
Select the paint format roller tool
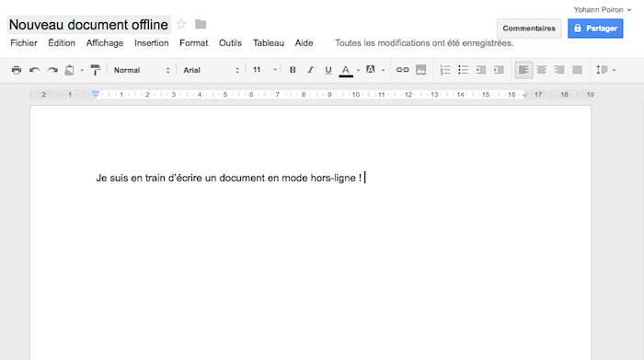pyautogui.click(x=96, y=70)
